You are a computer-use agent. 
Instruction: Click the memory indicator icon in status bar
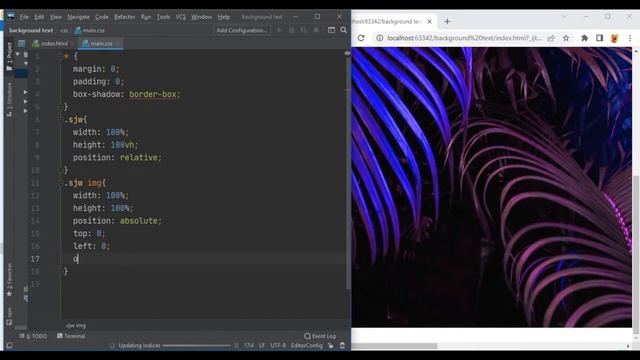click(x=342, y=346)
